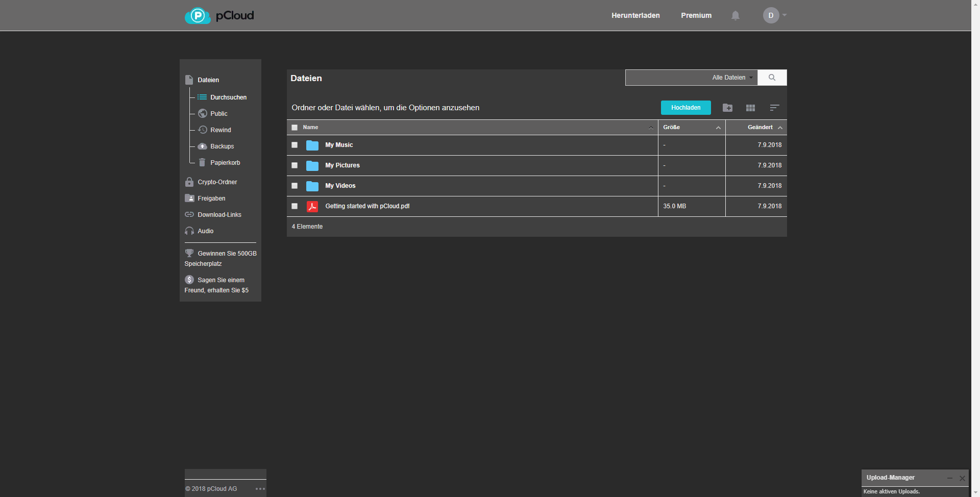Open the My Music folder name
Screen dimensions: 980x497
click(339, 145)
